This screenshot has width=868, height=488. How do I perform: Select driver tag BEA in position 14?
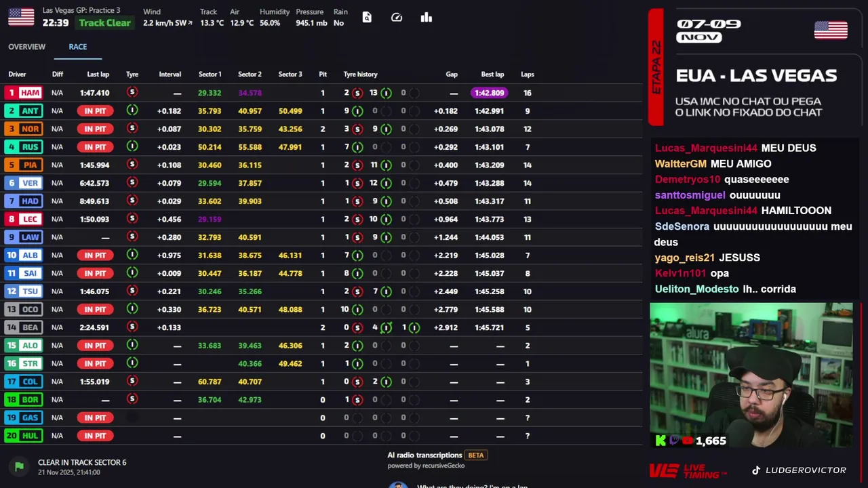[x=23, y=327]
